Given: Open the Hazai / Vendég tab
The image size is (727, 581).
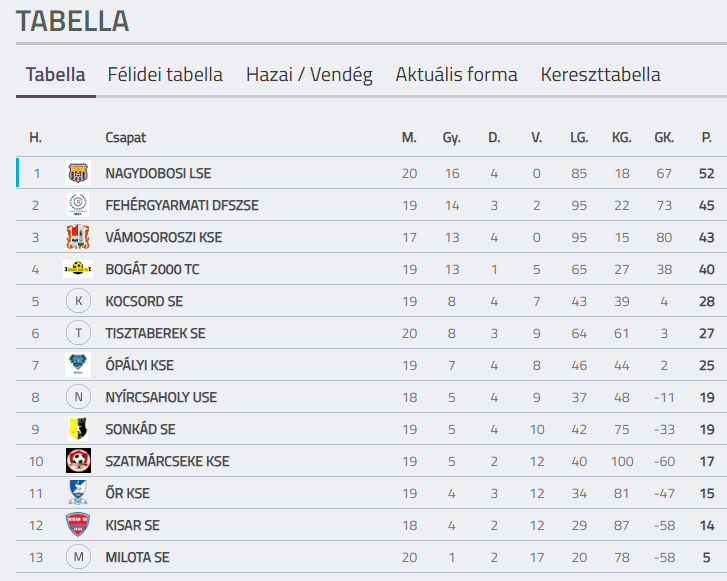Looking at the screenshot, I should point(309,75).
